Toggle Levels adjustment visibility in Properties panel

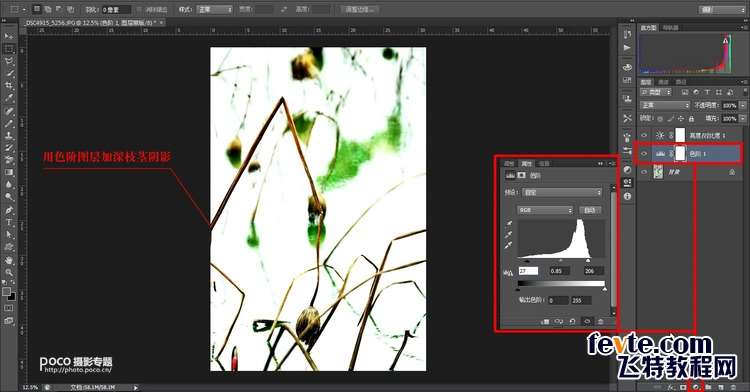tap(587, 322)
